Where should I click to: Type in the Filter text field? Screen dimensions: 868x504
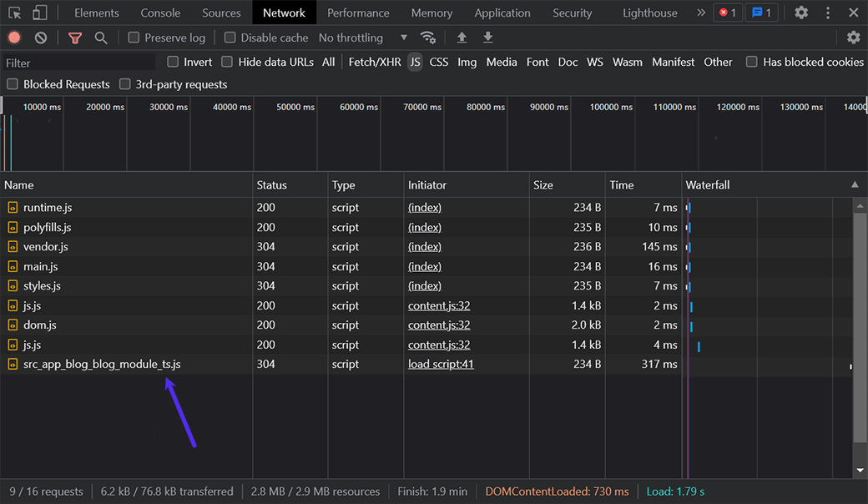point(78,63)
